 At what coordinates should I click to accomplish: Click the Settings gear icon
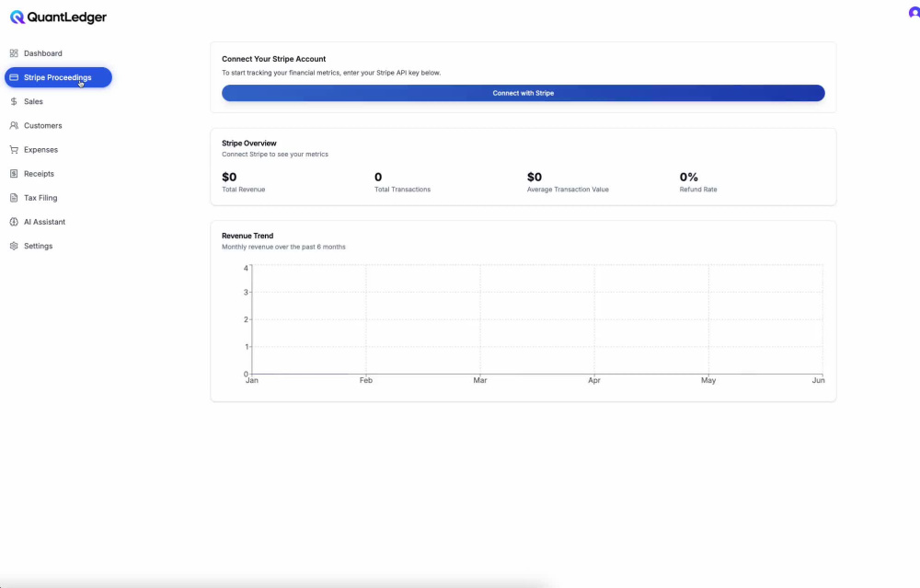[14, 246]
